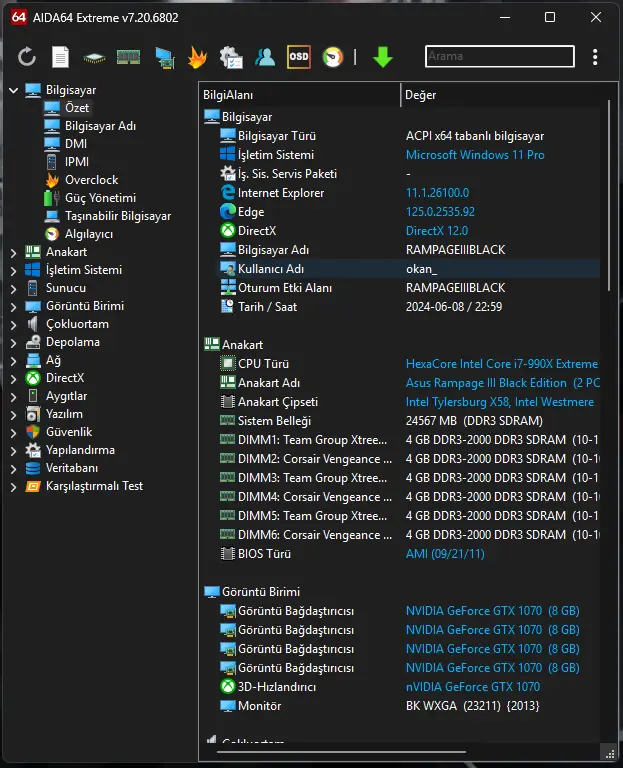Expand the Çokluortam tree node
This screenshot has height=768, width=623.
point(14,324)
